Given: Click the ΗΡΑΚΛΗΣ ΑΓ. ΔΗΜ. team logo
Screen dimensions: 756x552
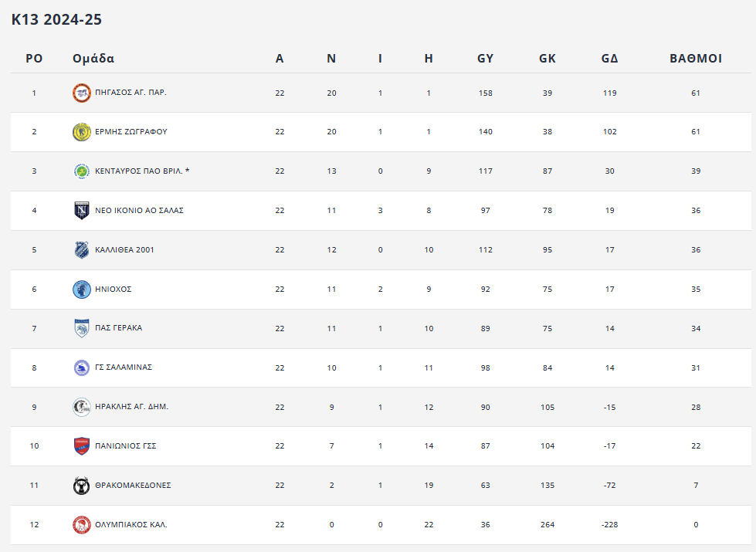Looking at the screenshot, I should [81, 407].
